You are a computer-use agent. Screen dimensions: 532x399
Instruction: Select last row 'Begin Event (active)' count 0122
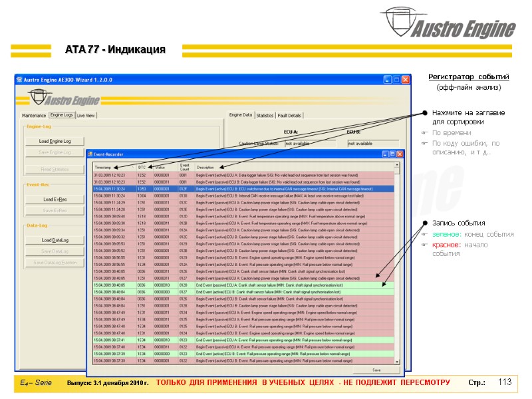tap(243, 360)
